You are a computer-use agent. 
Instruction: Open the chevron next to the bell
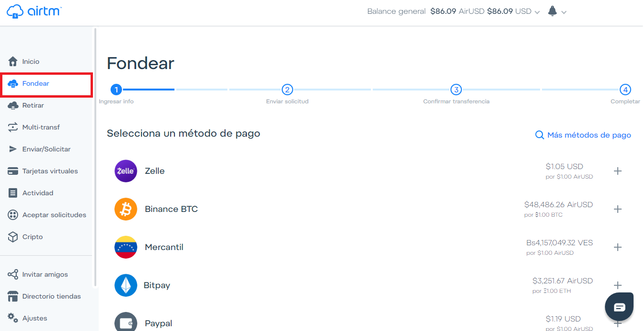pyautogui.click(x=564, y=12)
